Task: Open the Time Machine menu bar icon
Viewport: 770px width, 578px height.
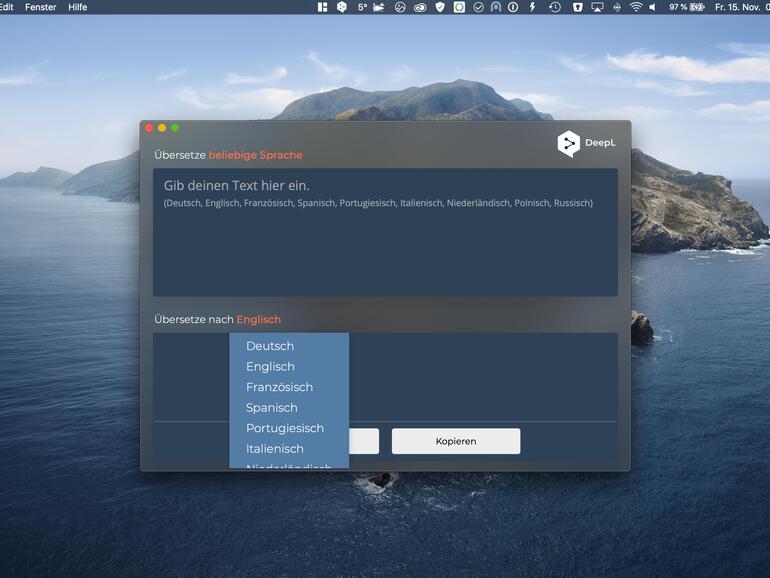Action: [555, 7]
